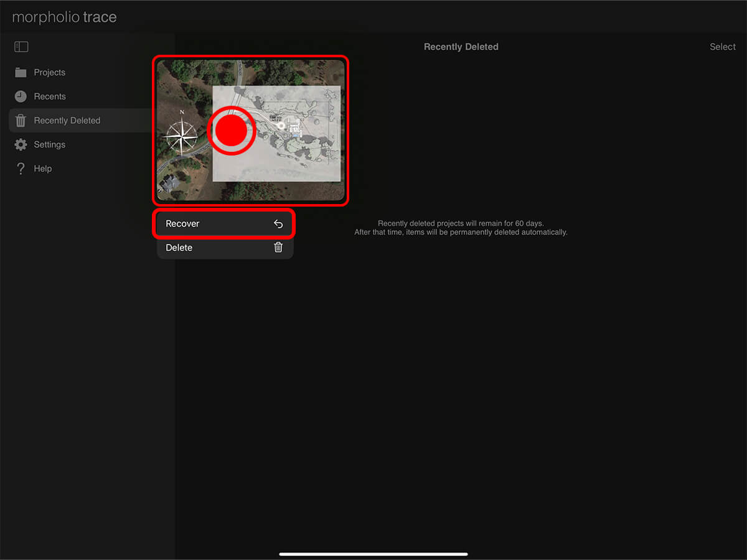Tap the home indicator bar at bottom
Viewport: 747px width, 560px height.
374,554
